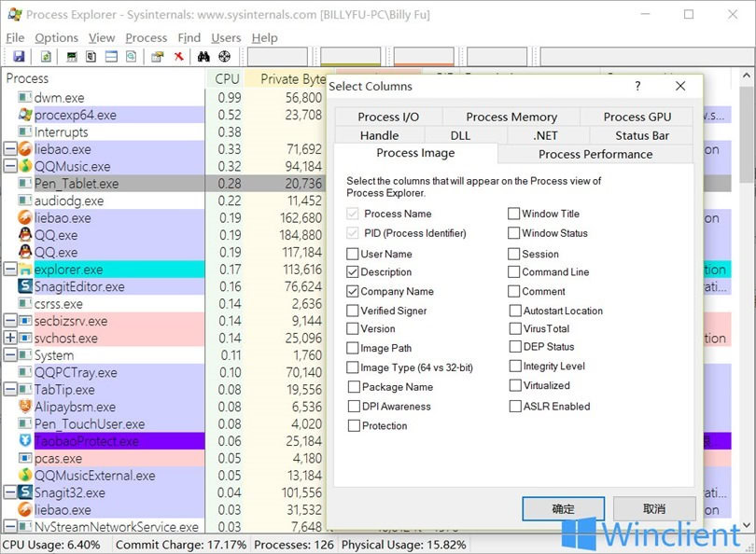Click the Commit Charge status bar entry
Viewport: 756px width, 554px height.
pos(181,545)
